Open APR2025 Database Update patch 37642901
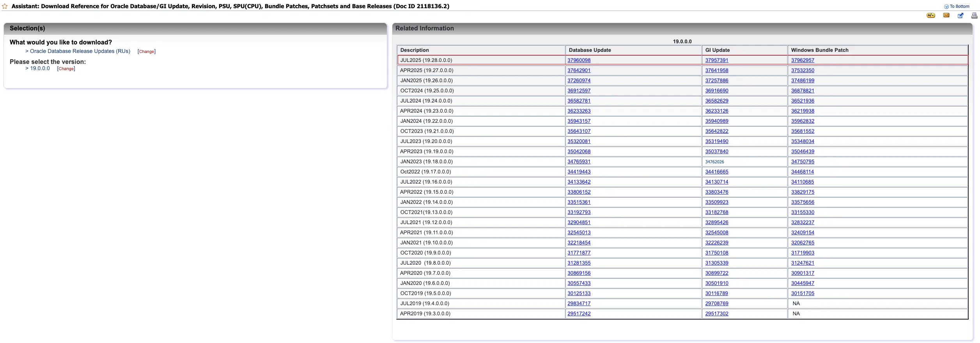Image resolution: width=980 pixels, height=343 pixels. coord(579,70)
